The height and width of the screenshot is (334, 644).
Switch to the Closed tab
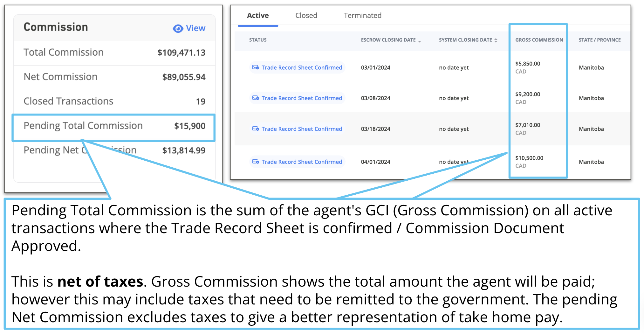(306, 15)
